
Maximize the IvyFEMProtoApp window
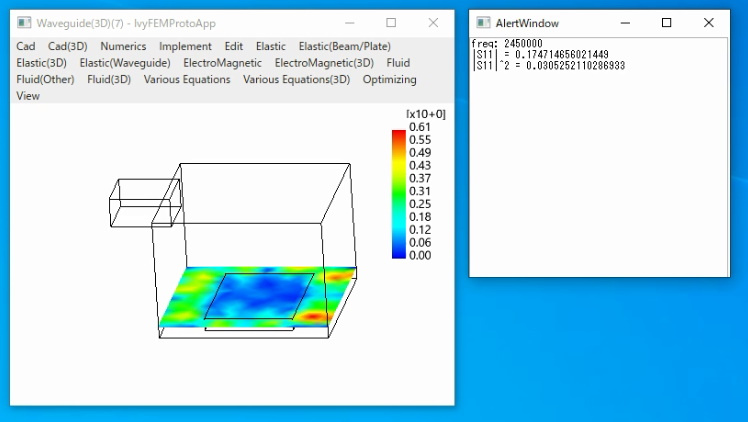point(391,23)
